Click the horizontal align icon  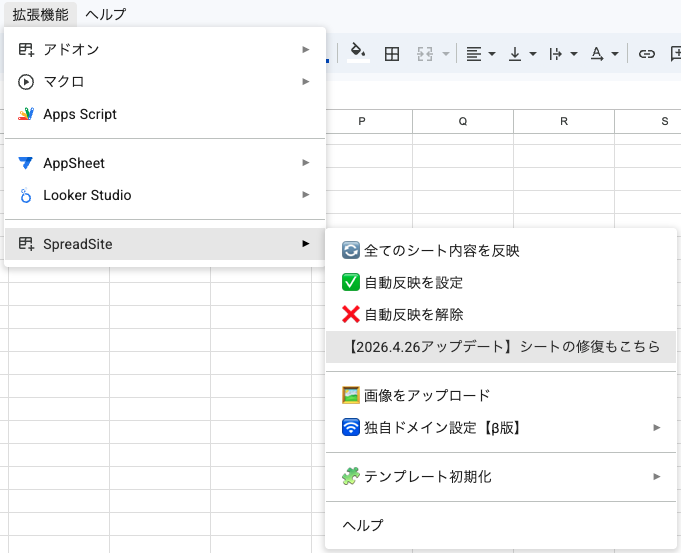coord(474,54)
